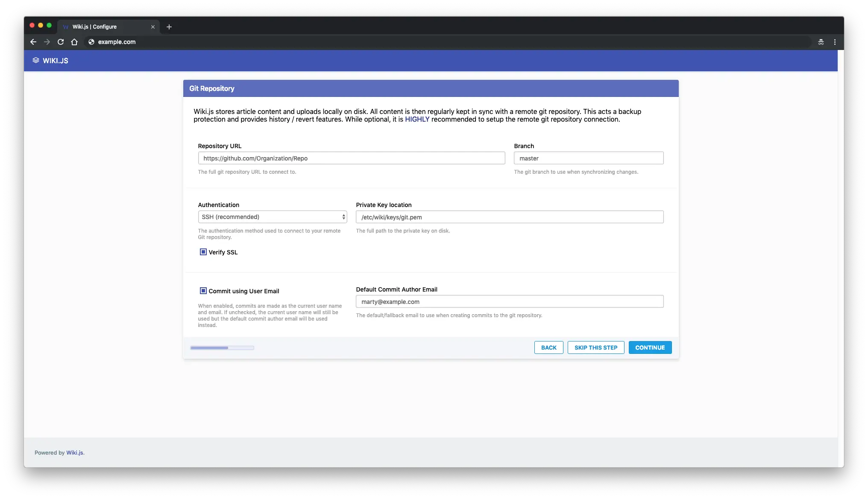Open a new browser tab with plus

169,27
